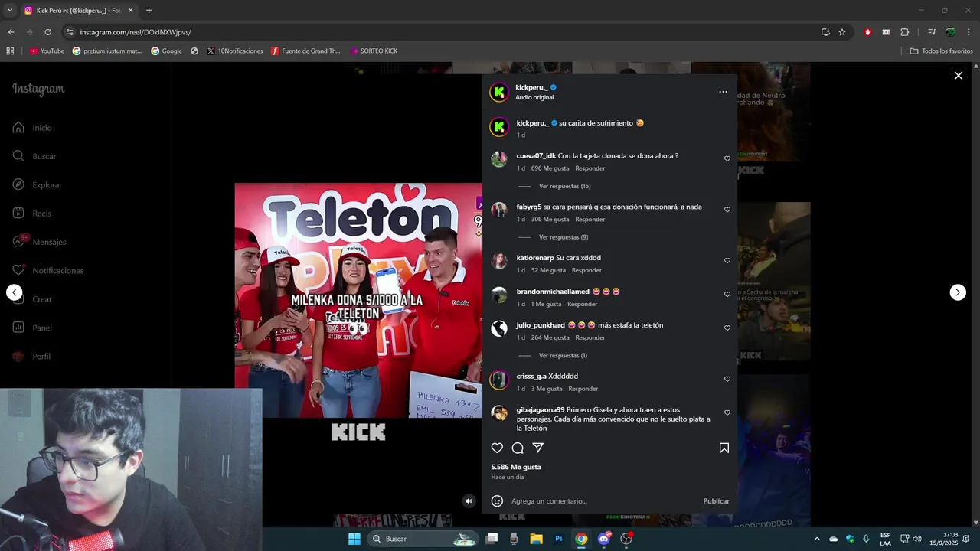Screen dimensions: 980x551
Task: Open Windows Start menu
Action: 354,539
